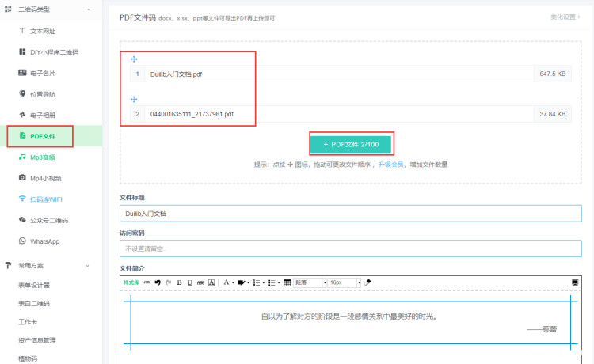Viewport: 594px width, 364px height.
Task: Select 电子名片 in the sidebar
Action: tap(43, 73)
